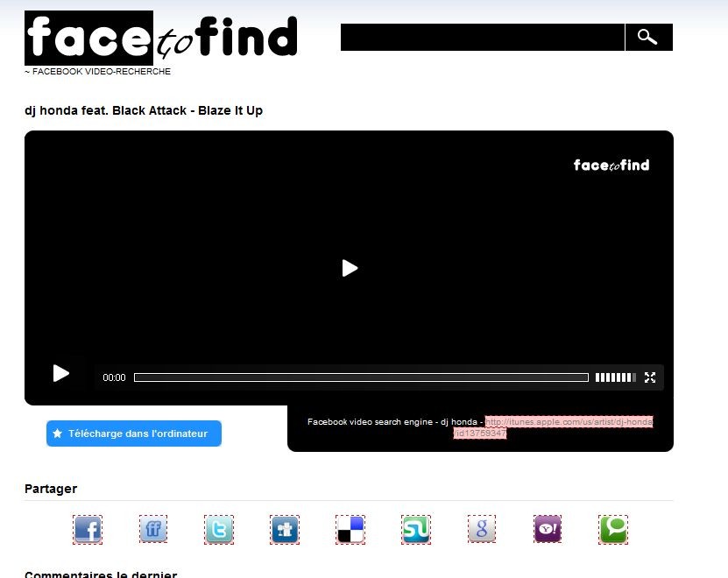Seek within the video progress bar

[361, 377]
